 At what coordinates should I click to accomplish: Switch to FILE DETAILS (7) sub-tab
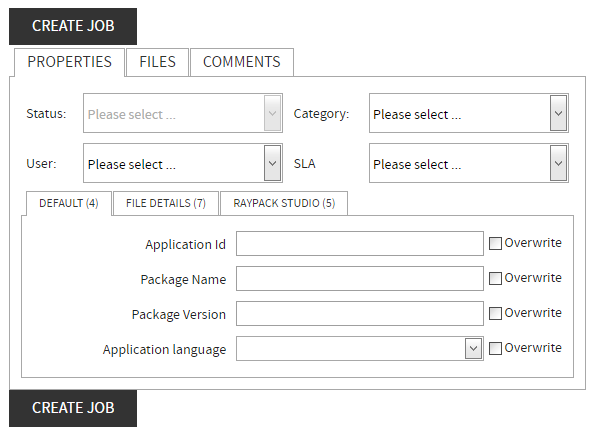pos(166,203)
